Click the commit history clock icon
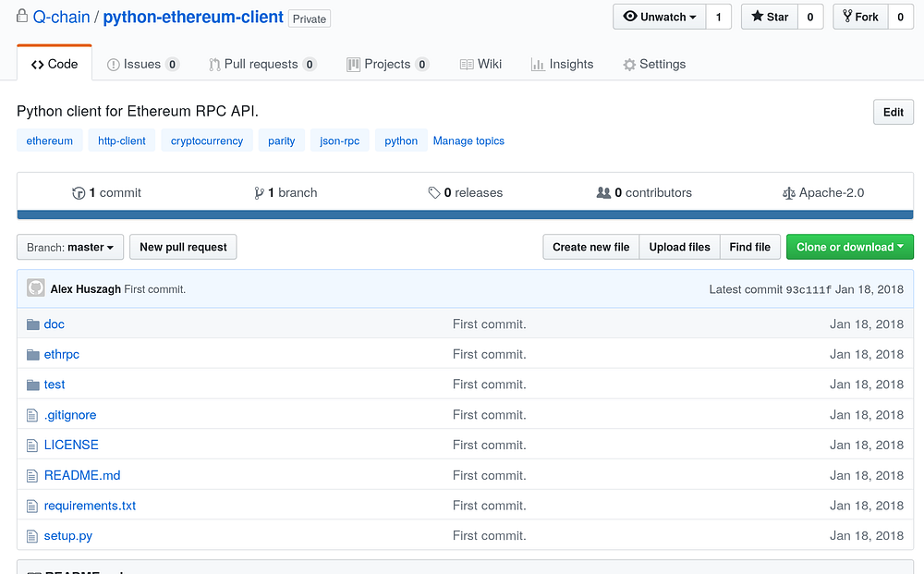Viewport: 924px width, 574px height. [x=79, y=193]
